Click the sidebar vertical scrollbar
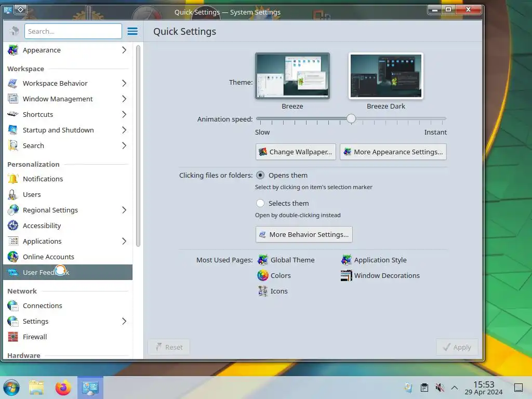532x399 pixels. [x=138, y=146]
